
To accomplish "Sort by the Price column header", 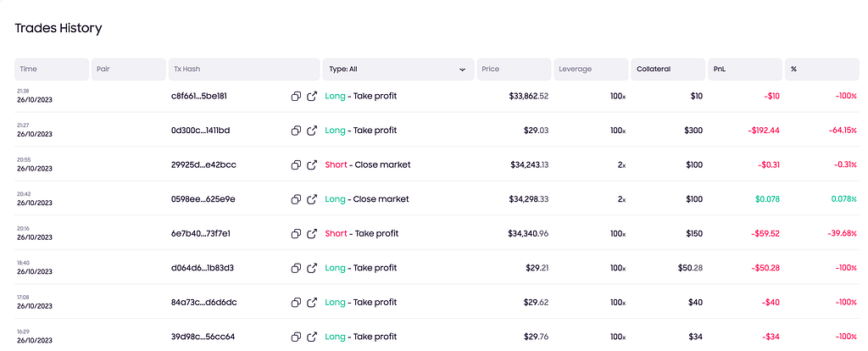I will 514,70.
